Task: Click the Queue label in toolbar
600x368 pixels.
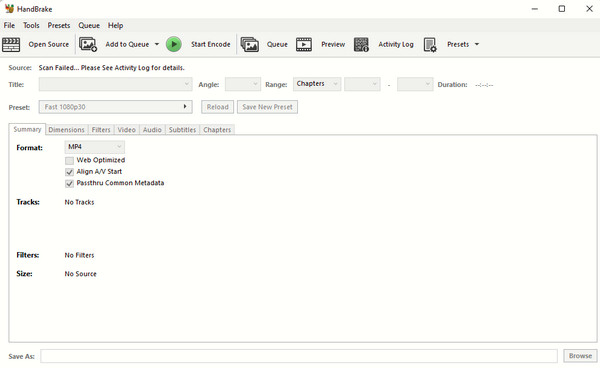Action: [x=277, y=44]
